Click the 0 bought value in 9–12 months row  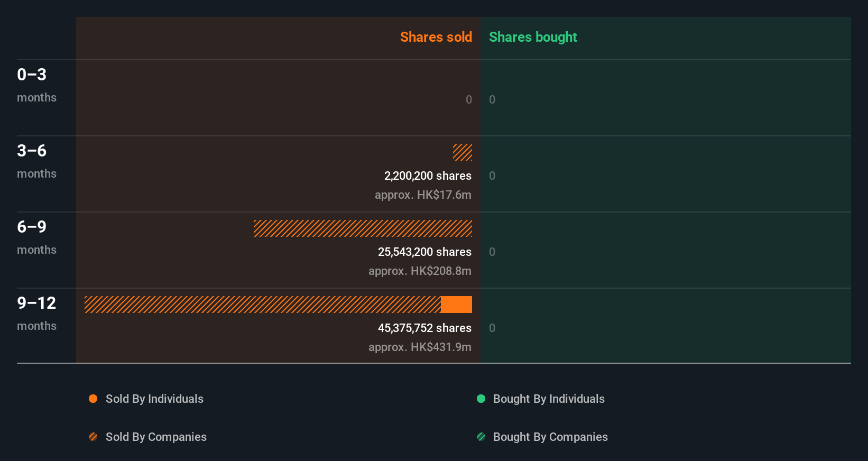[x=492, y=328]
